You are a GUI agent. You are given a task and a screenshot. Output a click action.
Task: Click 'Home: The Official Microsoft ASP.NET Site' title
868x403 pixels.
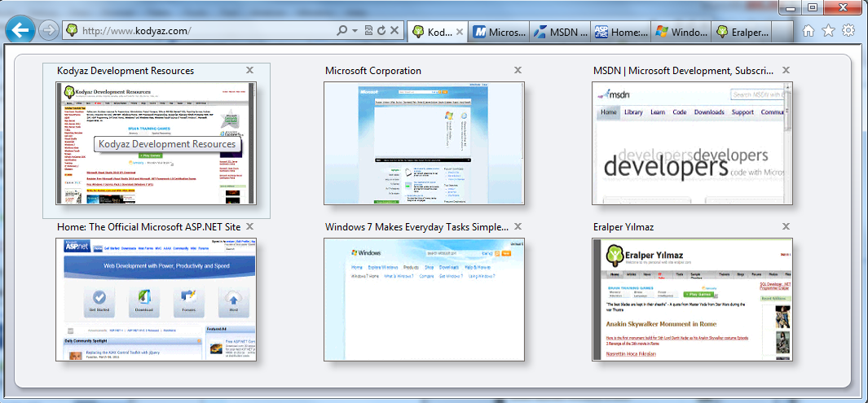(x=149, y=226)
